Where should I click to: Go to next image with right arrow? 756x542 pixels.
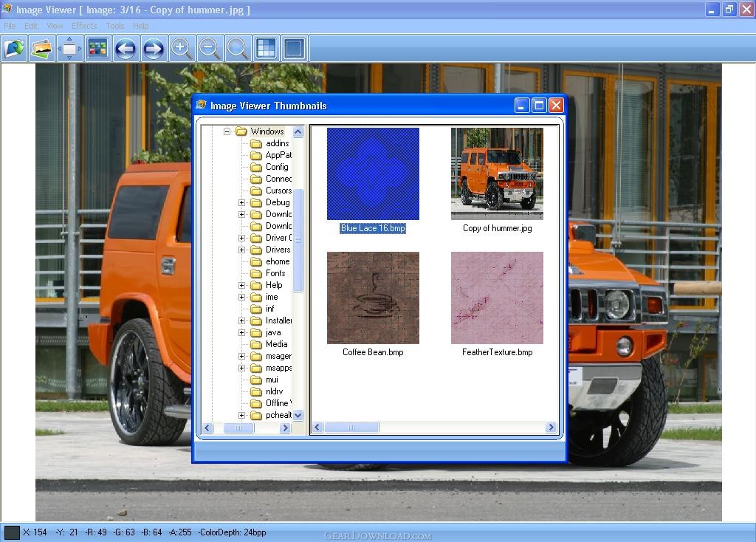coord(153,49)
